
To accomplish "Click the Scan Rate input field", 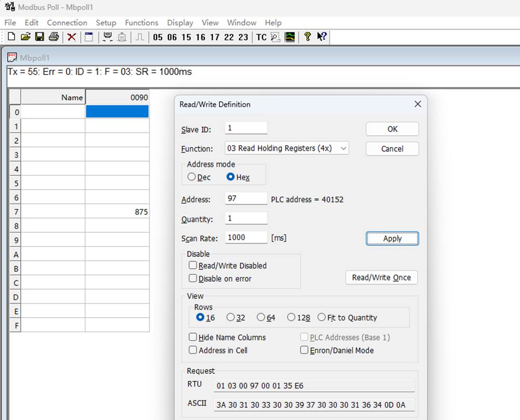I will tap(246, 238).
